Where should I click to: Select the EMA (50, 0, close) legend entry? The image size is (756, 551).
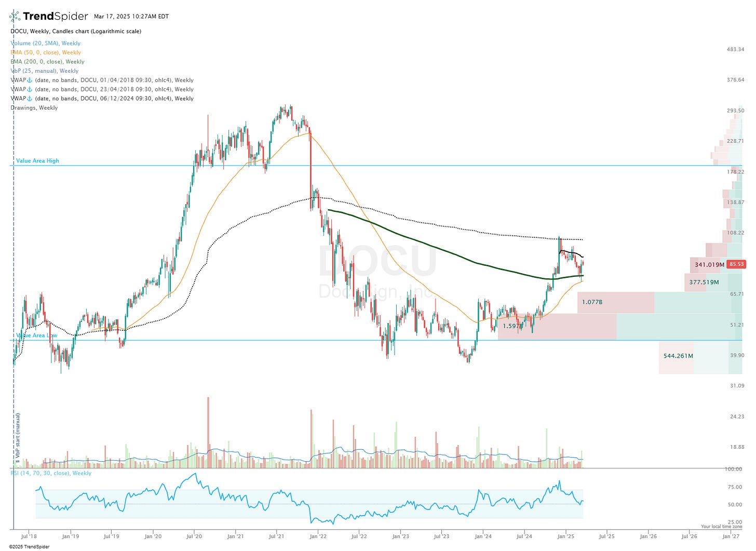[x=46, y=52]
